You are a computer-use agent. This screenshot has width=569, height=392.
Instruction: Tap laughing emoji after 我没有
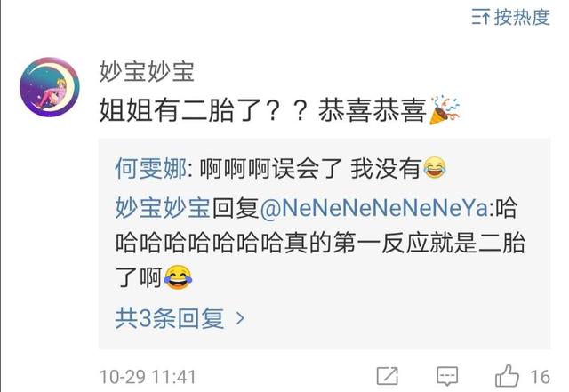point(435,168)
